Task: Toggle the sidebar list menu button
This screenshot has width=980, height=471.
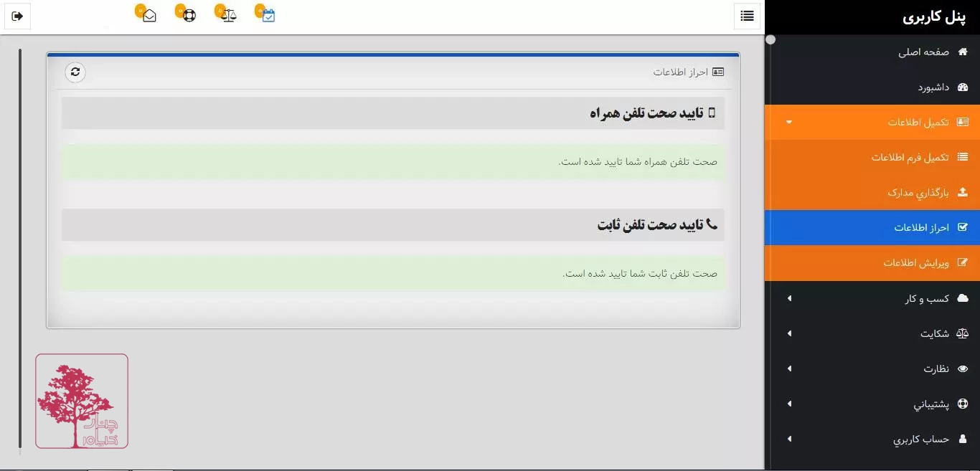Action: (x=747, y=16)
